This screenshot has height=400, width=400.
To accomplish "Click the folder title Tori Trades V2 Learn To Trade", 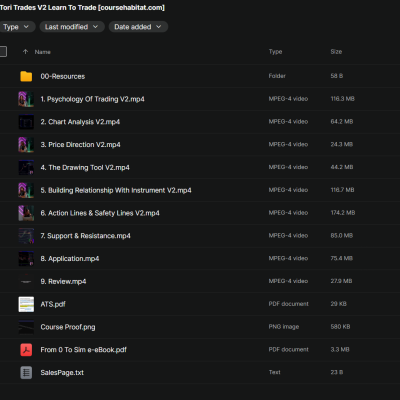I will click(x=82, y=7).
